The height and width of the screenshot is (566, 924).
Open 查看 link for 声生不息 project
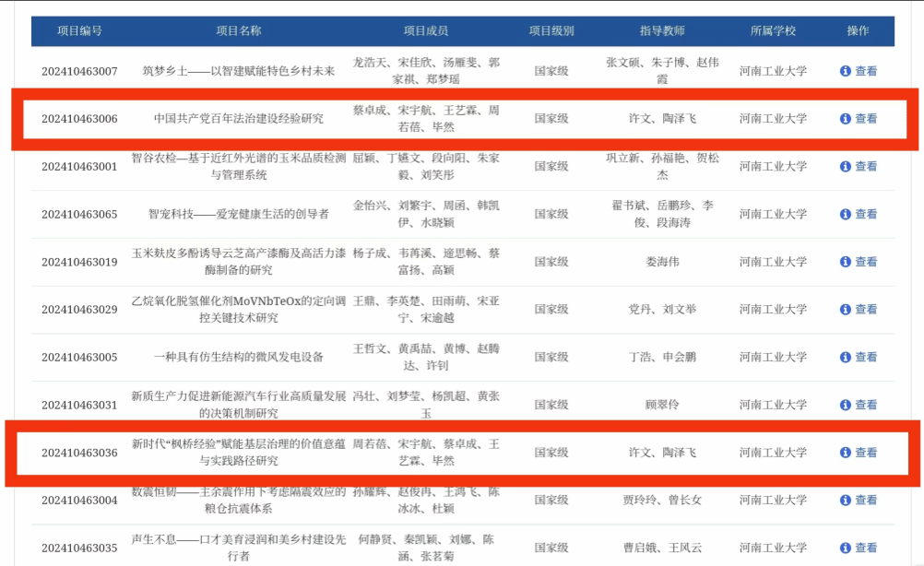coord(865,548)
